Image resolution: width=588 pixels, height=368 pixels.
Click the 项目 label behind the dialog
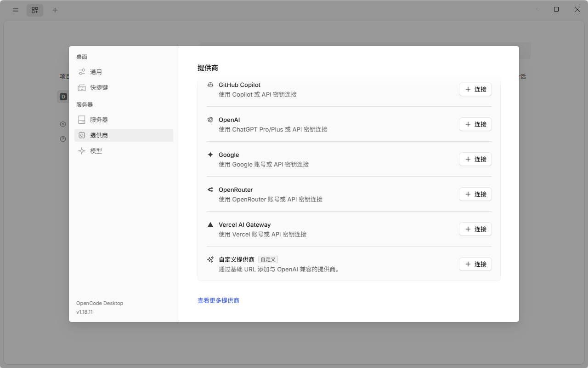pos(64,76)
